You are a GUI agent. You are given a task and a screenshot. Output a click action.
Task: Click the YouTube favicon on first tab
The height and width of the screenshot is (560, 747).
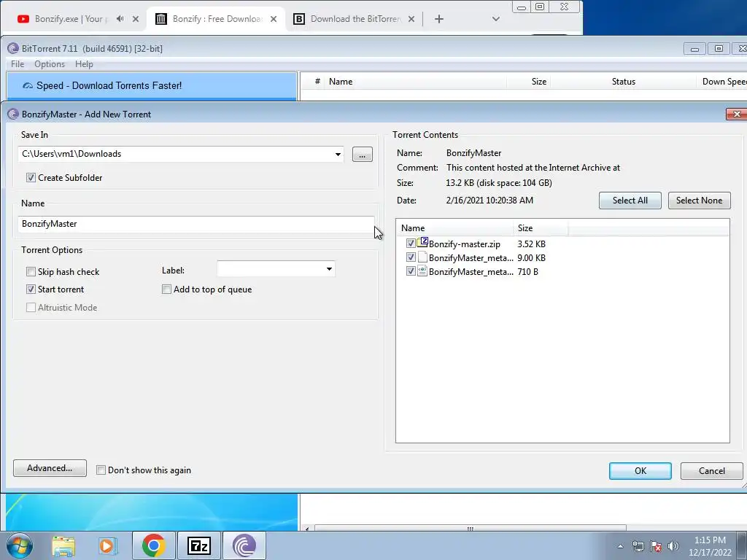[23, 19]
